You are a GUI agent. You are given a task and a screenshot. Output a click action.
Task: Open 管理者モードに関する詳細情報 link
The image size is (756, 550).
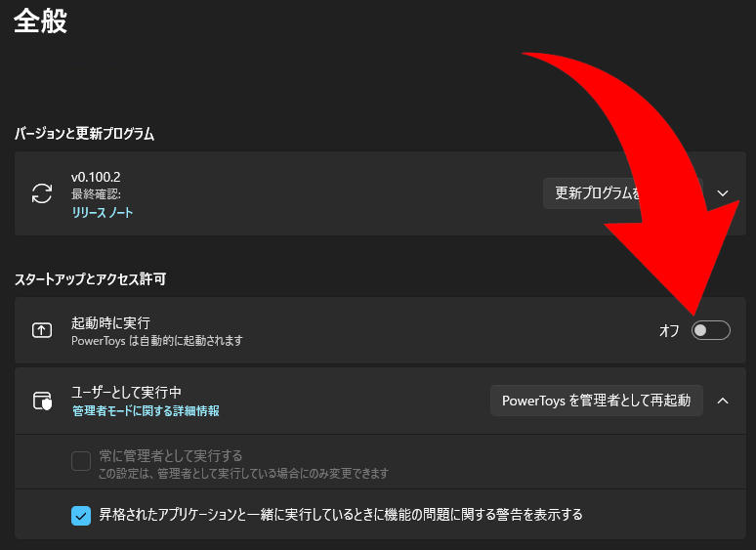tap(146, 410)
